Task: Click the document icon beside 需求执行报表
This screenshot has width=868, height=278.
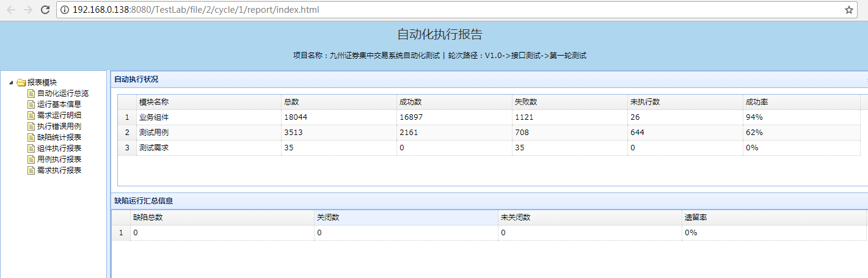Action: pos(31,170)
